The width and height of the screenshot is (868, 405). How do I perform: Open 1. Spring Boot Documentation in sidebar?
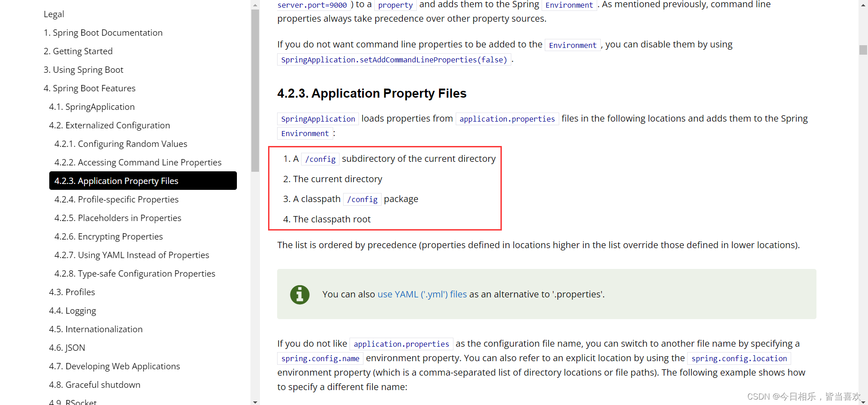(x=103, y=33)
